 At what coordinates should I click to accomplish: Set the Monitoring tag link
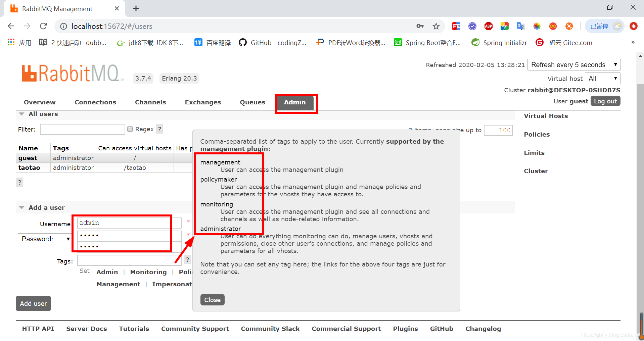tap(148, 272)
